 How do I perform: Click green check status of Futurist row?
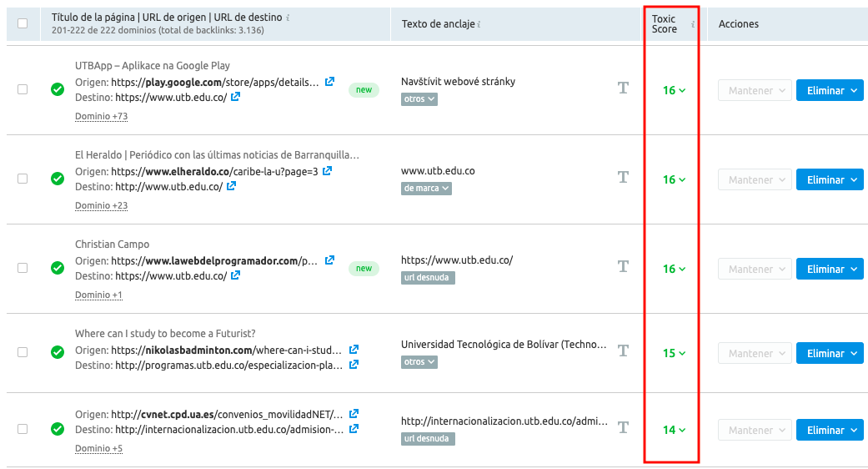coord(58,352)
